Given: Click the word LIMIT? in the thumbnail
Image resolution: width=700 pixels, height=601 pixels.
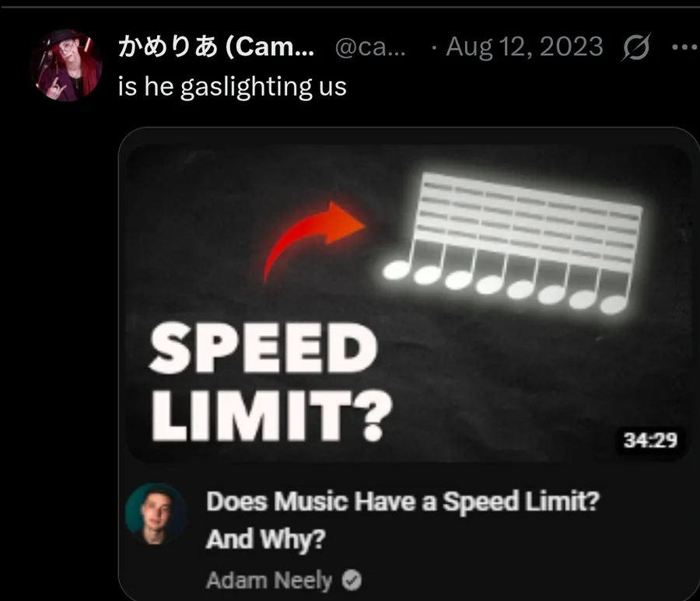Looking at the screenshot, I should click(271, 415).
